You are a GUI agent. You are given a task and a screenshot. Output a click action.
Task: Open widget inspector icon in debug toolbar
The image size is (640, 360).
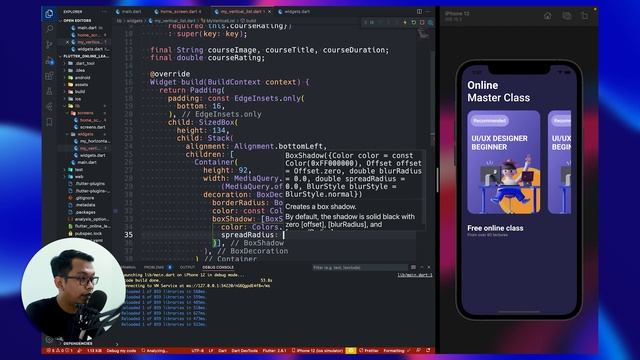click(x=430, y=22)
